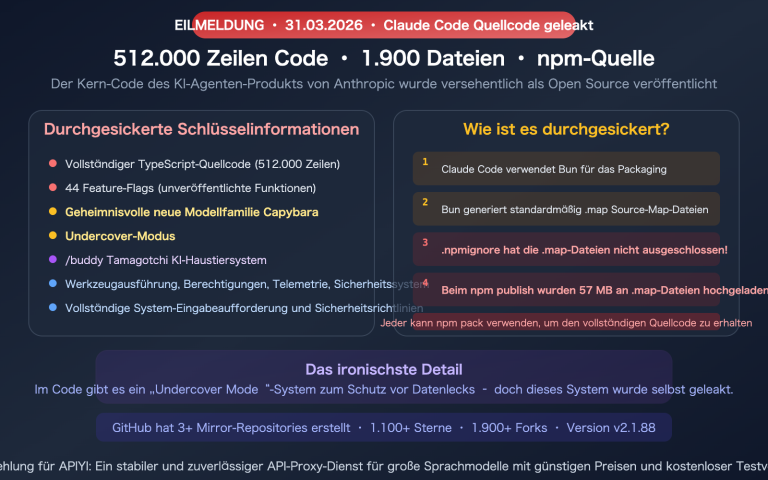
Task: Click the APIYI footer recommendation text
Action: click(x=384, y=466)
